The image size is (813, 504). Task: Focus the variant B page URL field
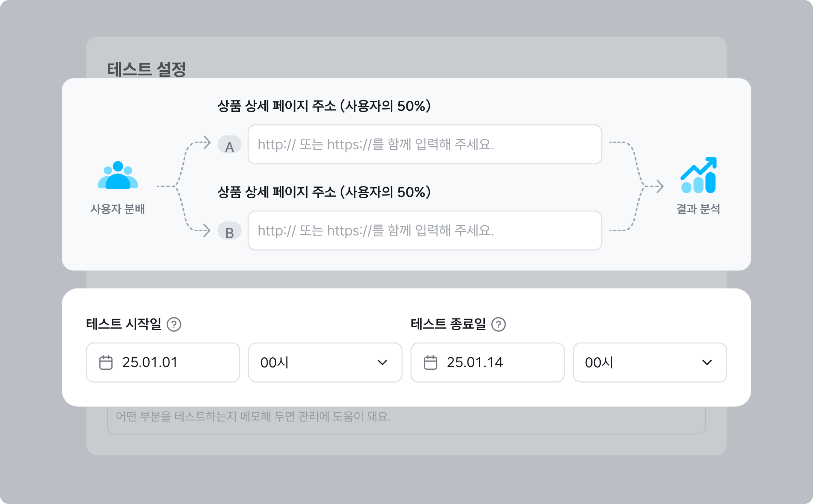[425, 231]
